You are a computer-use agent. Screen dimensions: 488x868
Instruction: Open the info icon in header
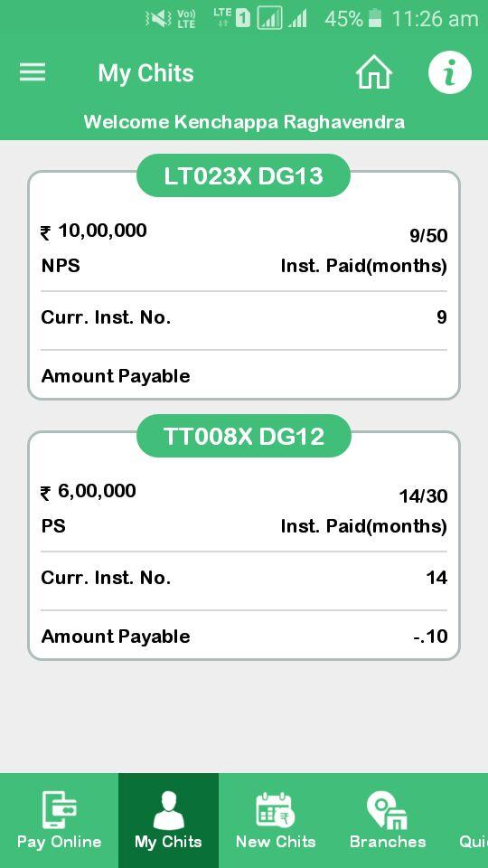pyautogui.click(x=450, y=72)
